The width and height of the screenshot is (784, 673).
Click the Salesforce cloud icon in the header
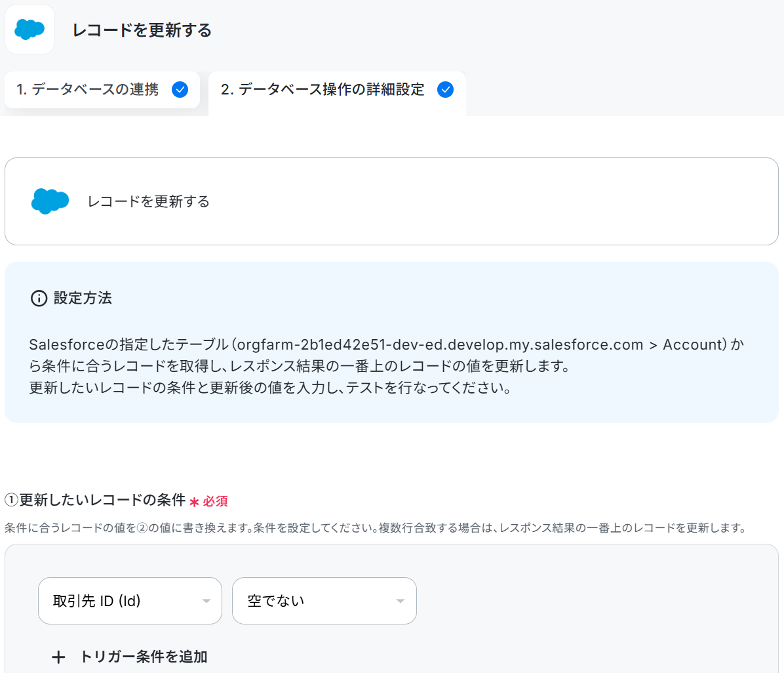coord(29,30)
